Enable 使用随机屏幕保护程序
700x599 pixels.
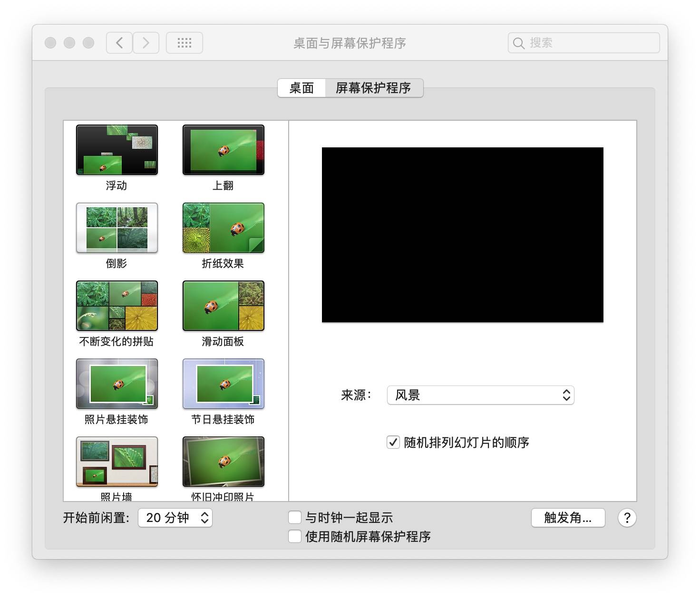click(x=295, y=536)
